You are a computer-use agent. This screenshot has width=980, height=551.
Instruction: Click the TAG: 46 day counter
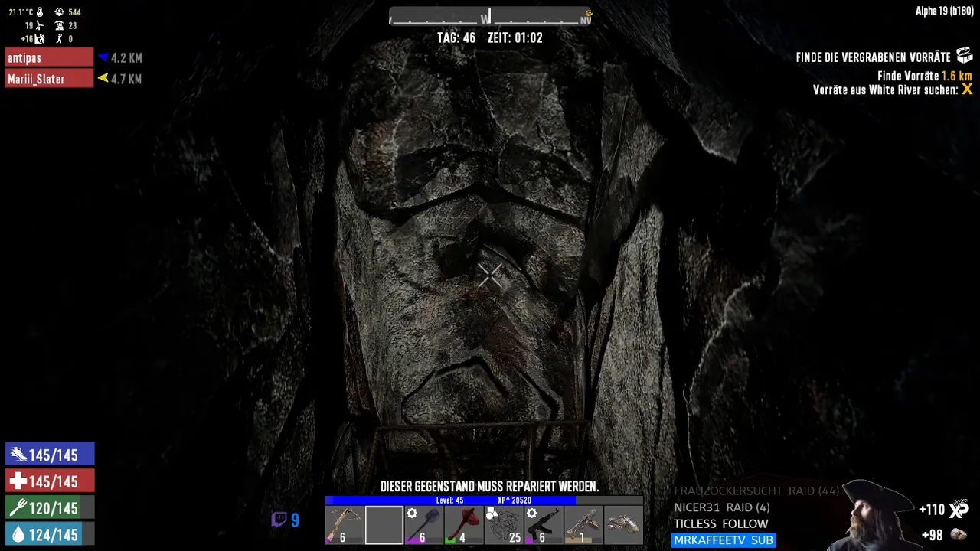tap(456, 37)
